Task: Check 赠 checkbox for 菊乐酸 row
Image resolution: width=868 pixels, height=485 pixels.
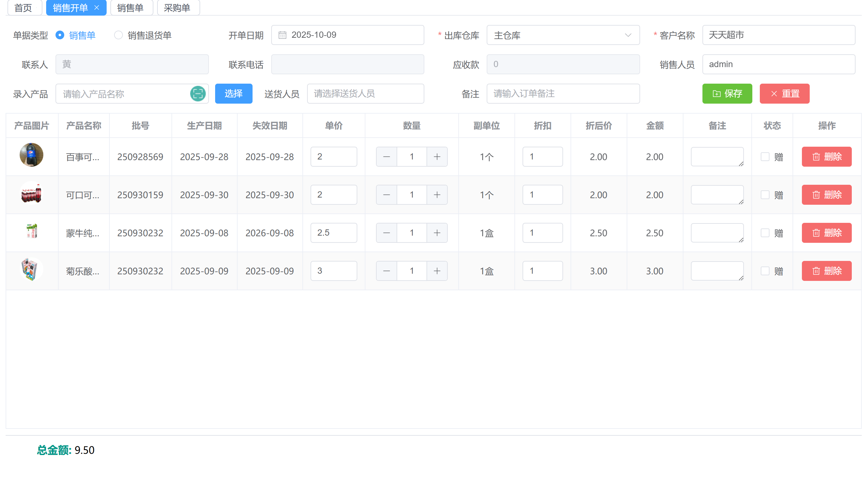Action: coord(765,271)
